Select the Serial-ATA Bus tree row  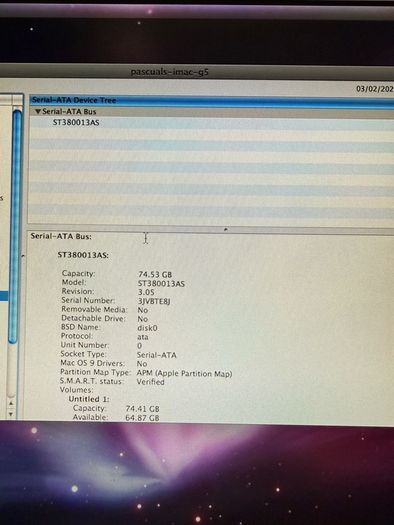pyautogui.click(x=212, y=111)
